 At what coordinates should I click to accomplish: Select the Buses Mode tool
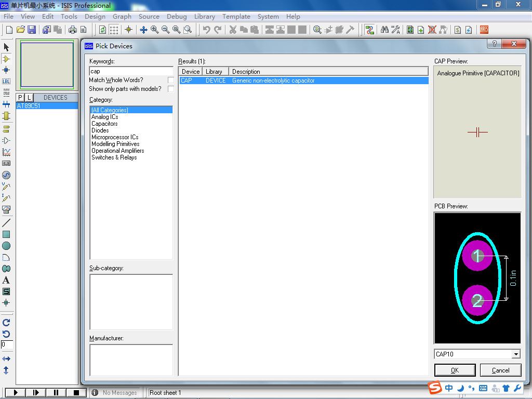pyautogui.click(x=6, y=104)
